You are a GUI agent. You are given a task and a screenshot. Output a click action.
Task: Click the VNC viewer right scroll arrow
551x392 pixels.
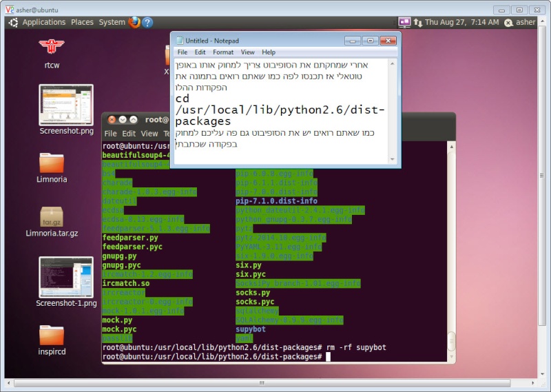coord(532,383)
